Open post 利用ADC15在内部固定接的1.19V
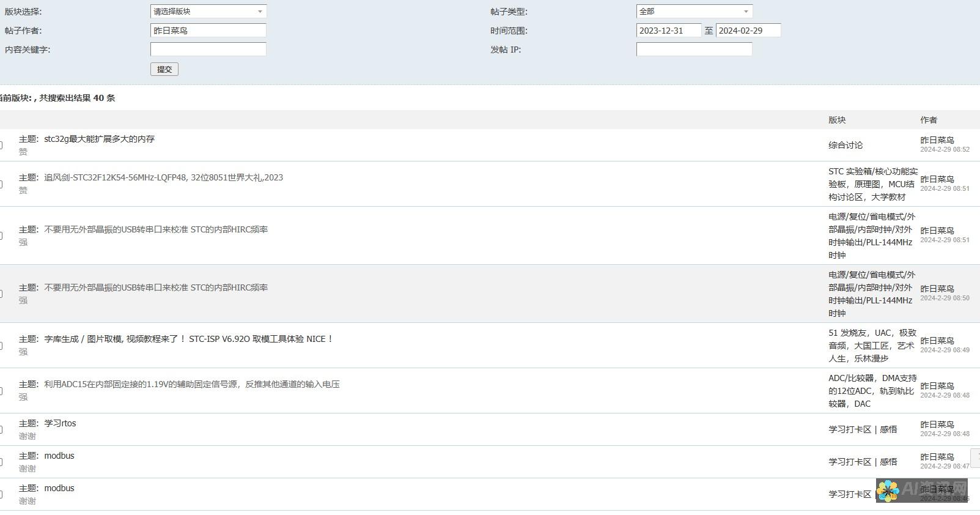The height and width of the screenshot is (515, 980). point(192,384)
